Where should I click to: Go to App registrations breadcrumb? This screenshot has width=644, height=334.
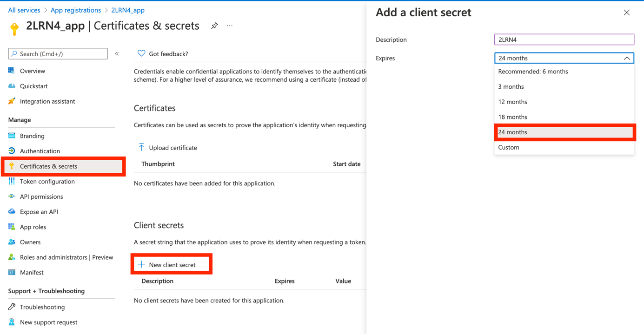pyautogui.click(x=76, y=10)
